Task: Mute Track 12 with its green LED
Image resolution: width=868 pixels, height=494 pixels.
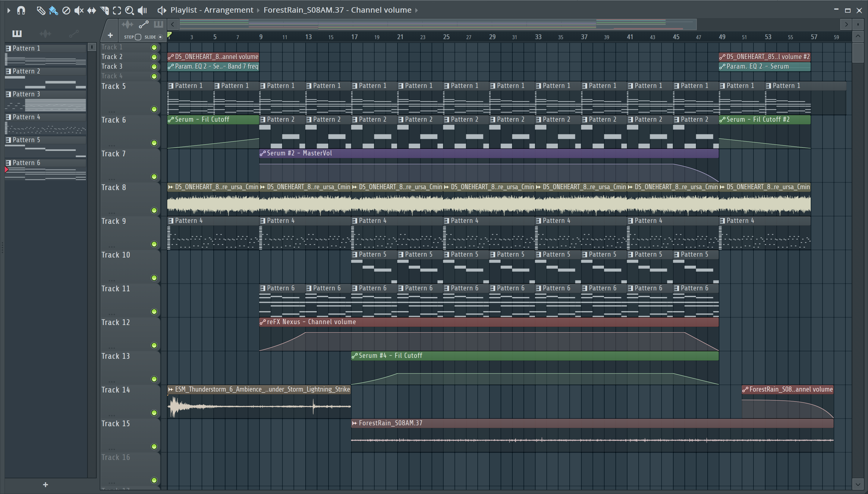Action: click(x=154, y=345)
